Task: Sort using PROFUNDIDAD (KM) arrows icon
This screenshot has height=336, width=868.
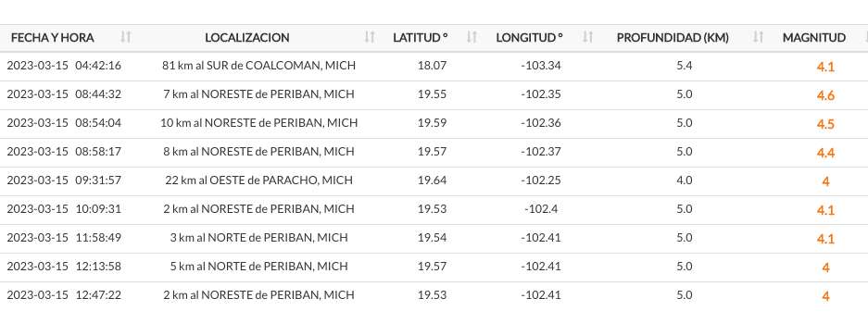Action: point(759,37)
